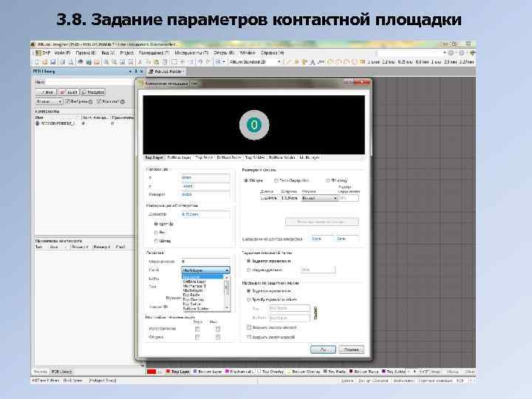This screenshot has height=399, width=532.
Task: Click the Cancel (Отмена) button
Action: (x=352, y=349)
